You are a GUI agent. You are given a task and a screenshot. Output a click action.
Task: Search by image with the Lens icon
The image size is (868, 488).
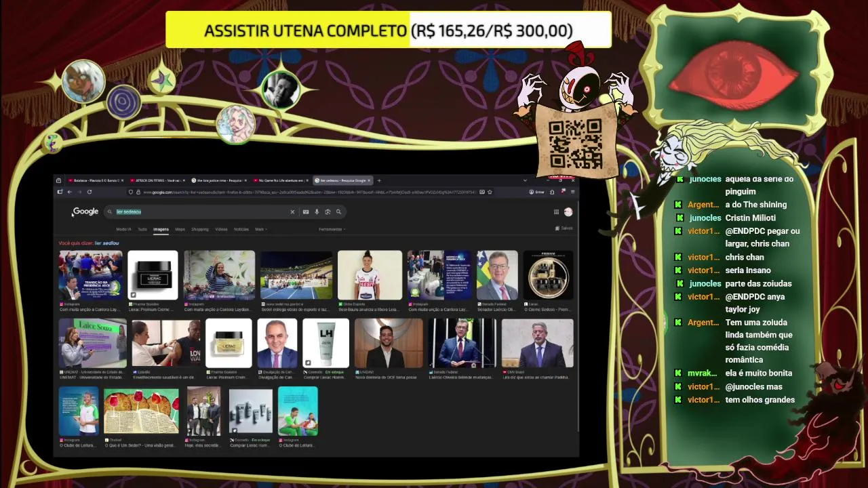(x=328, y=211)
